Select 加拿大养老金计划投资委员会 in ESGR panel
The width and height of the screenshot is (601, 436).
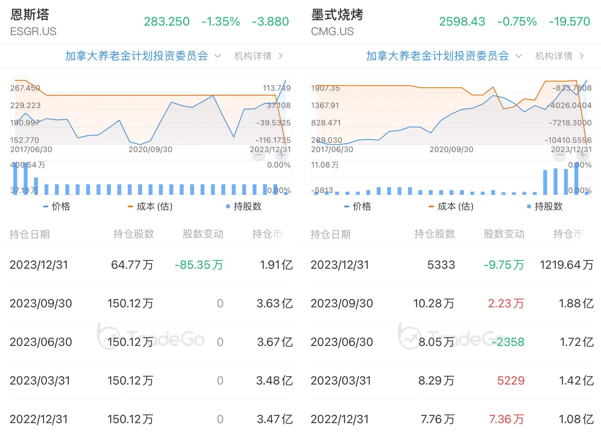click(x=136, y=56)
